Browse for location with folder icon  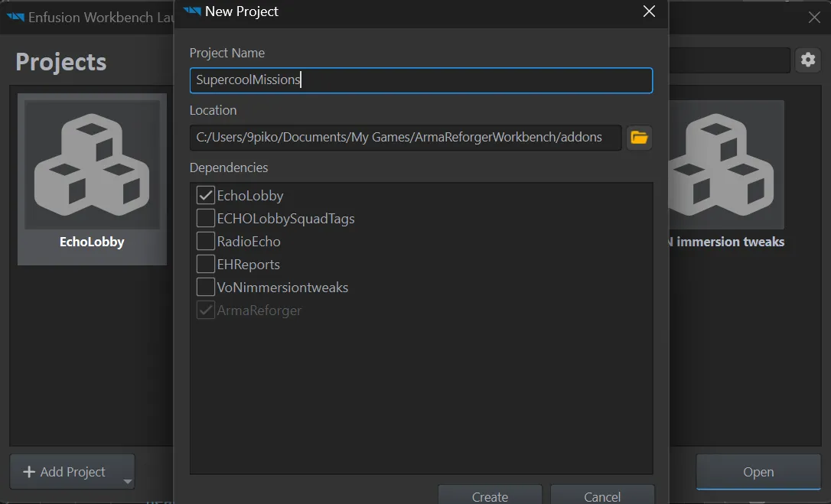[639, 138]
